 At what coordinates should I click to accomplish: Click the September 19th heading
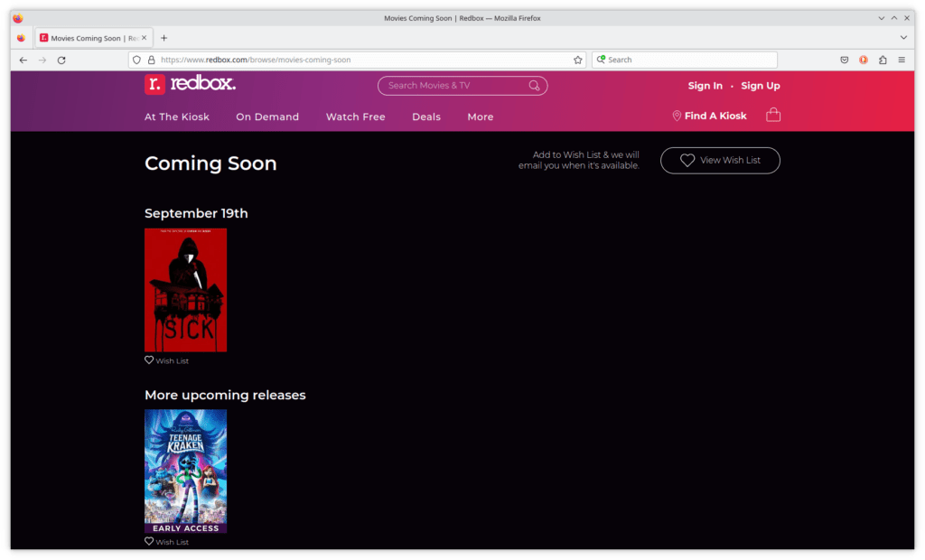[196, 214]
